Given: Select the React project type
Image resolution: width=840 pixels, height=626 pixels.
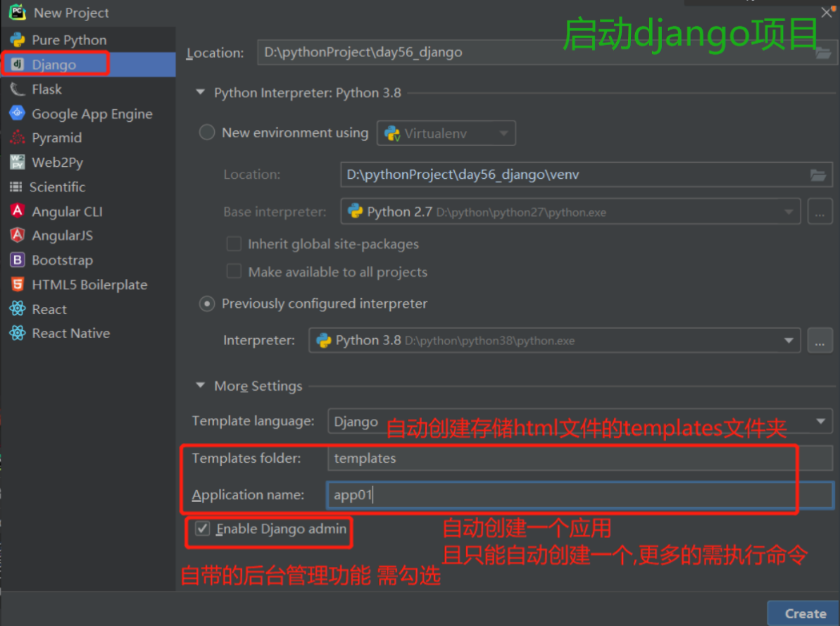Looking at the screenshot, I should [x=89, y=309].
